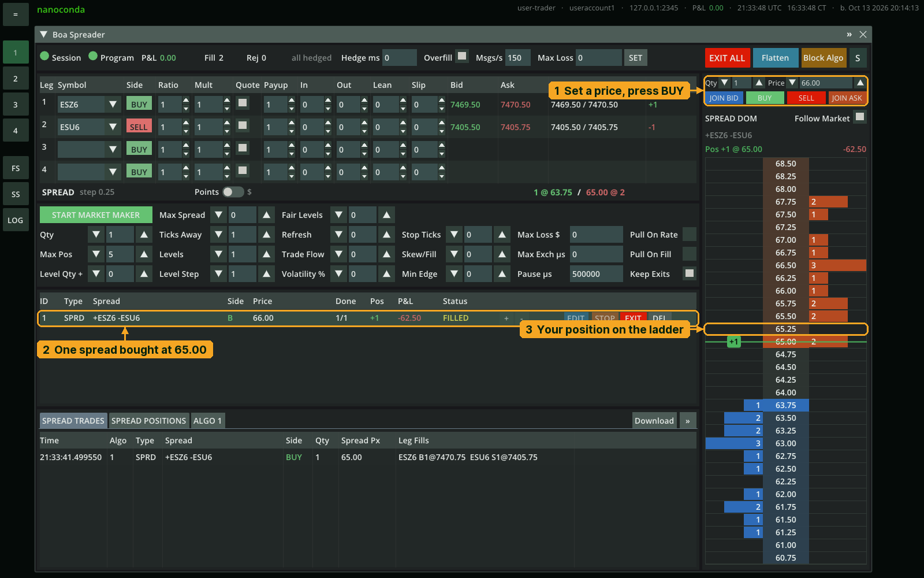Toggle the Pull On Fill checkbox
Image resolution: width=924 pixels, height=578 pixels.
click(x=690, y=254)
